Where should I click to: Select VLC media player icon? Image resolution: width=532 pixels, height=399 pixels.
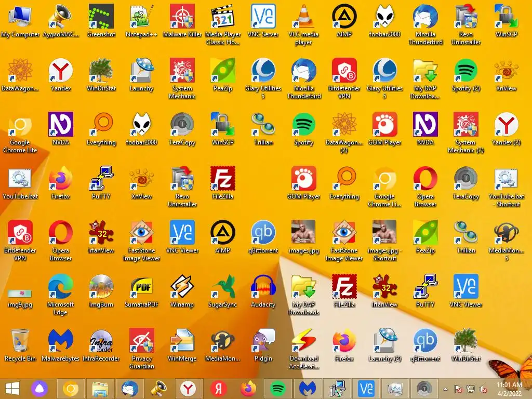303,25
